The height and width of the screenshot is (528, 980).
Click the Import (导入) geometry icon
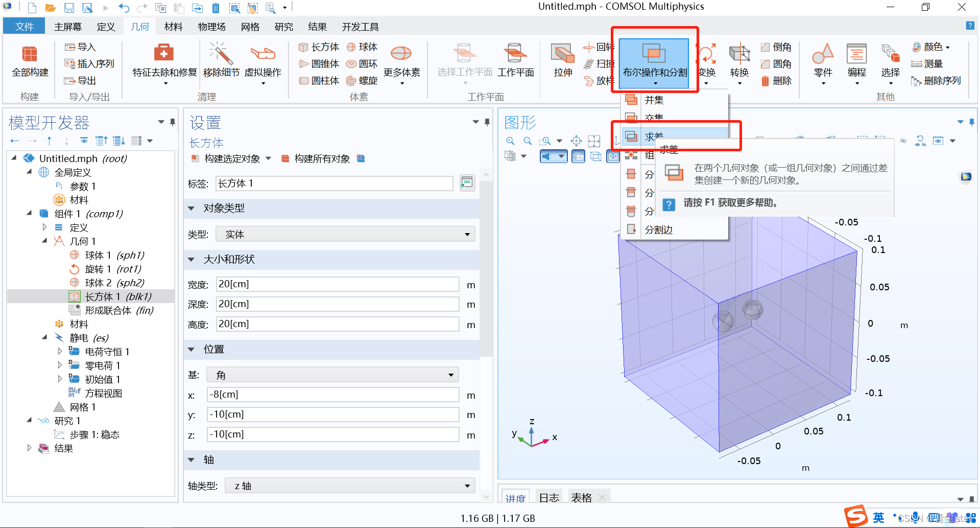80,47
